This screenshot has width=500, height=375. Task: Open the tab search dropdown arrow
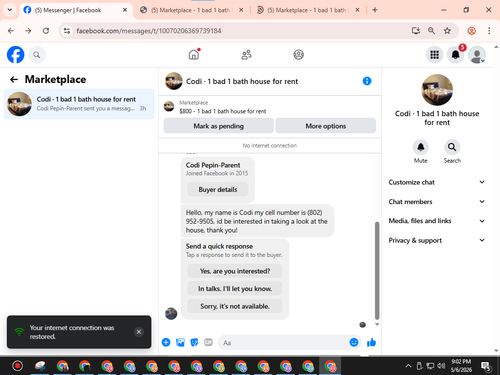pyautogui.click(x=10, y=10)
